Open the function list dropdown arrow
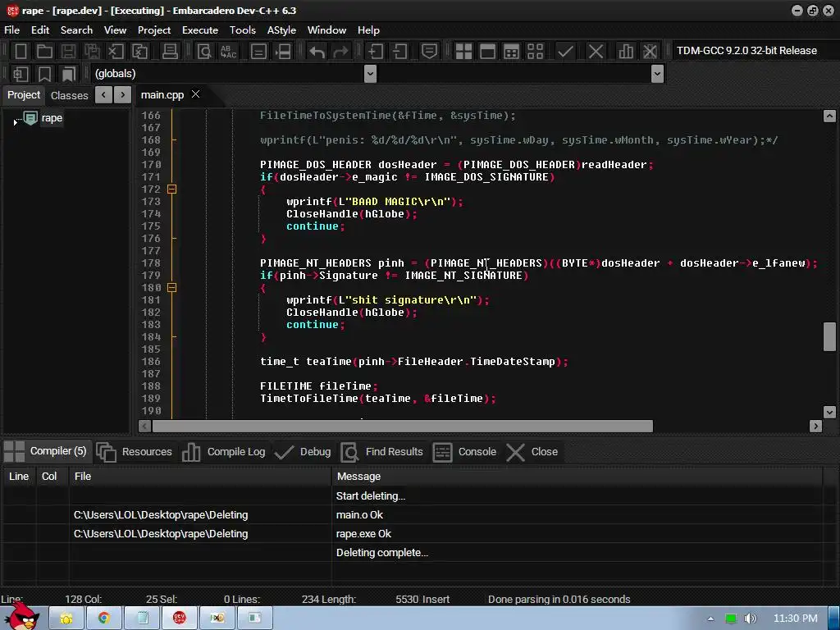The image size is (840, 630). tap(657, 73)
